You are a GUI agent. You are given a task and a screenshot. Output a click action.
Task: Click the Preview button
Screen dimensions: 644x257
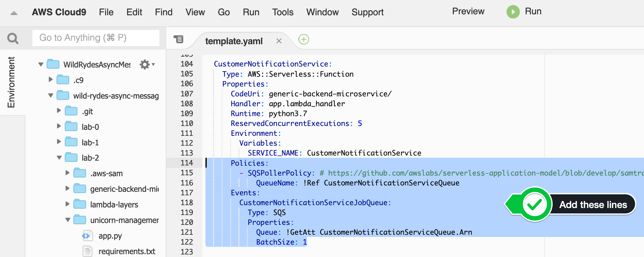(468, 11)
